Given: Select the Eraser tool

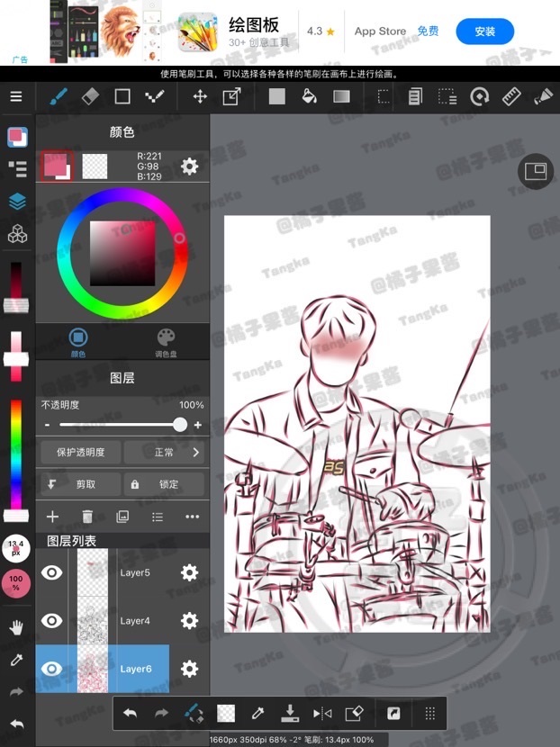Looking at the screenshot, I should (x=90, y=96).
